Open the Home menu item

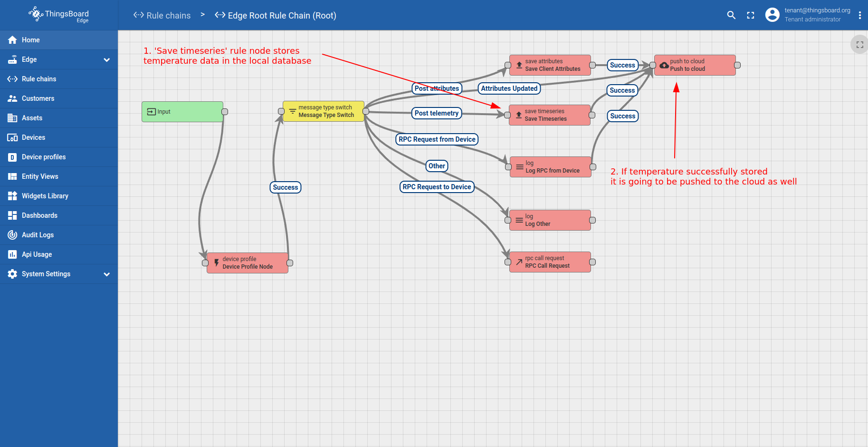coord(59,40)
